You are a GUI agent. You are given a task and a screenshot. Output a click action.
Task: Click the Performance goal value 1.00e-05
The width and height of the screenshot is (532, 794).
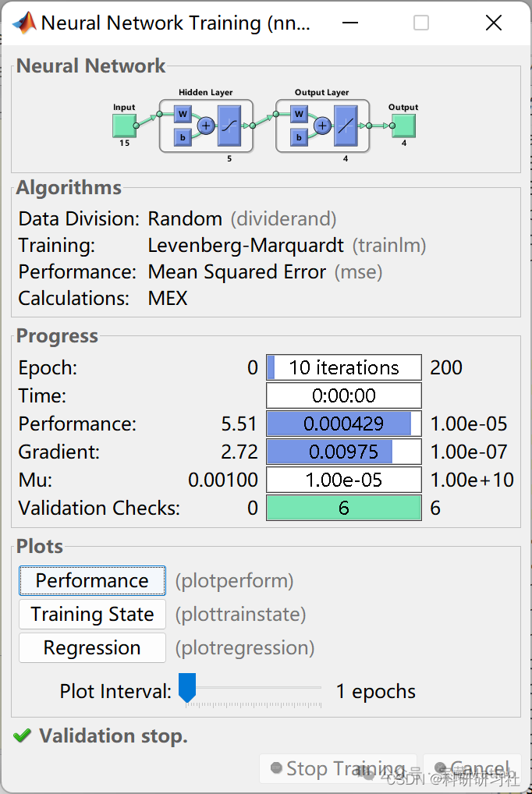[469, 424]
